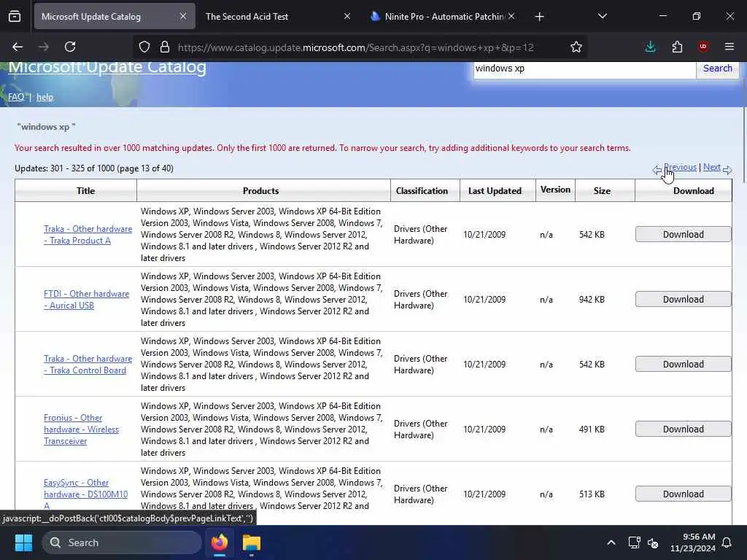Bookmark this page with the star
This screenshot has height=560, width=747.
point(576,47)
